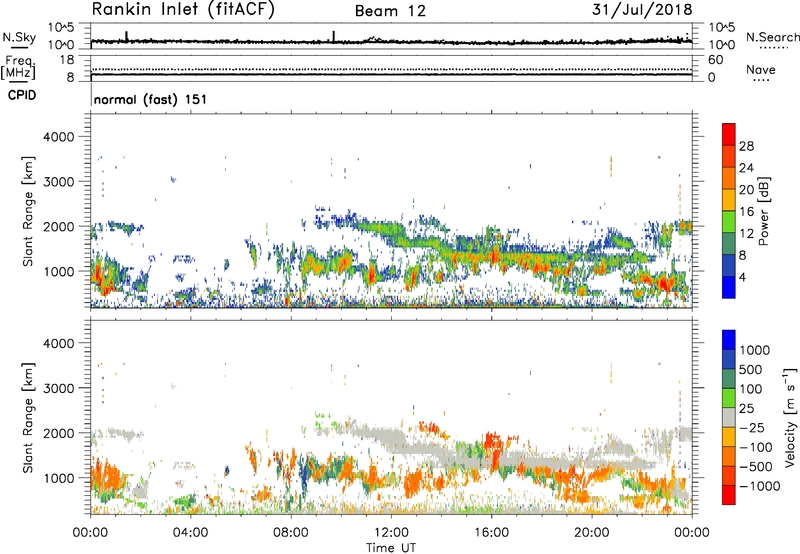The image size is (800, 554).
Task: Click the 'normal (fast) 151' text
Action: click(x=151, y=99)
